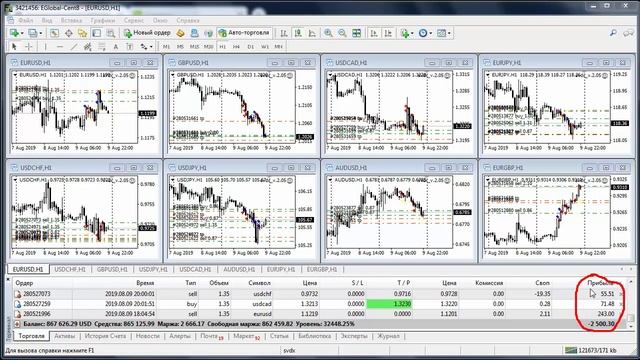Select the Fibonacci retracement tool

click(102, 47)
